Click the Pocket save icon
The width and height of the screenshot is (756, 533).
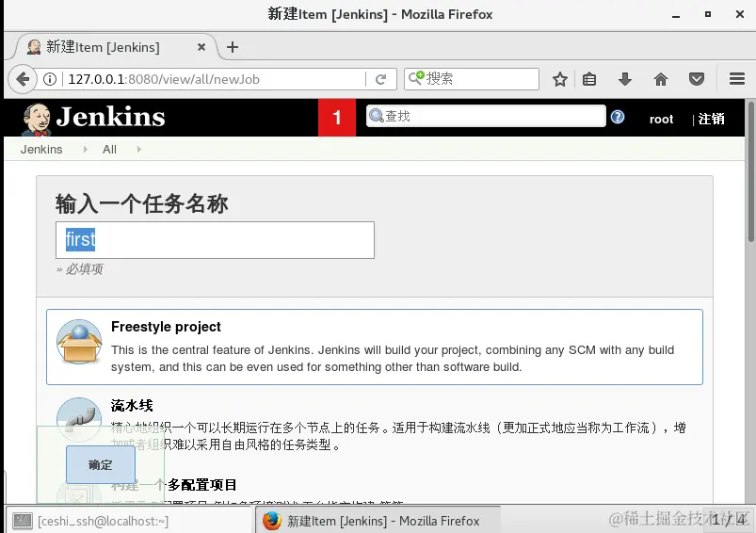tap(696, 79)
